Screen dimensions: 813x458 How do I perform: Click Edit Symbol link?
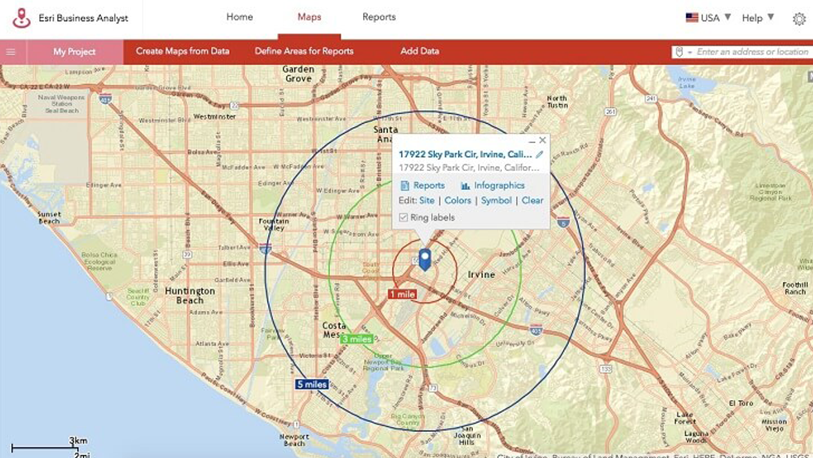pyautogui.click(x=496, y=201)
